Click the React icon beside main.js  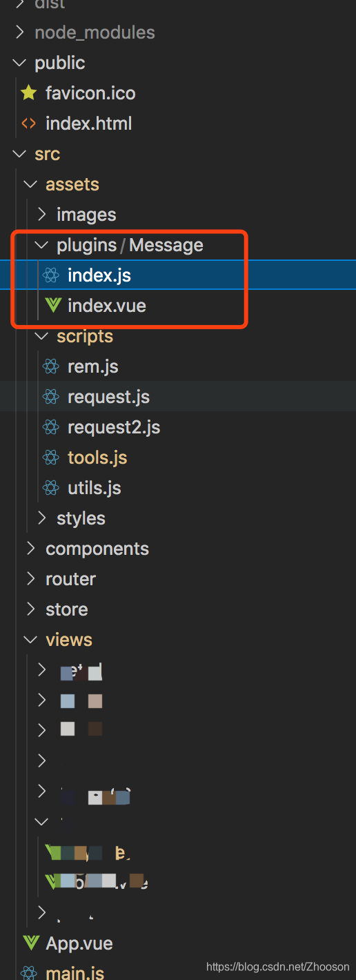(28, 973)
